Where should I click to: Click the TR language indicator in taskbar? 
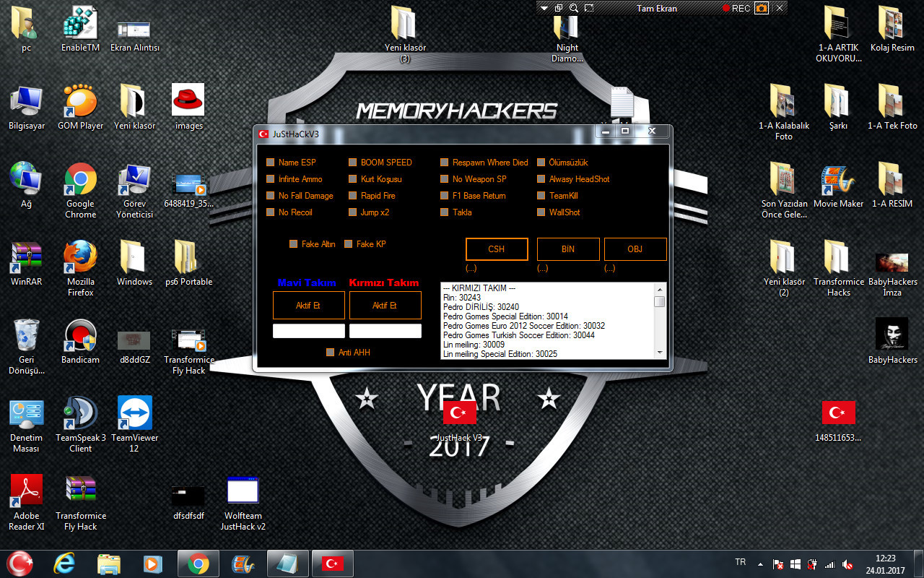tap(740, 562)
